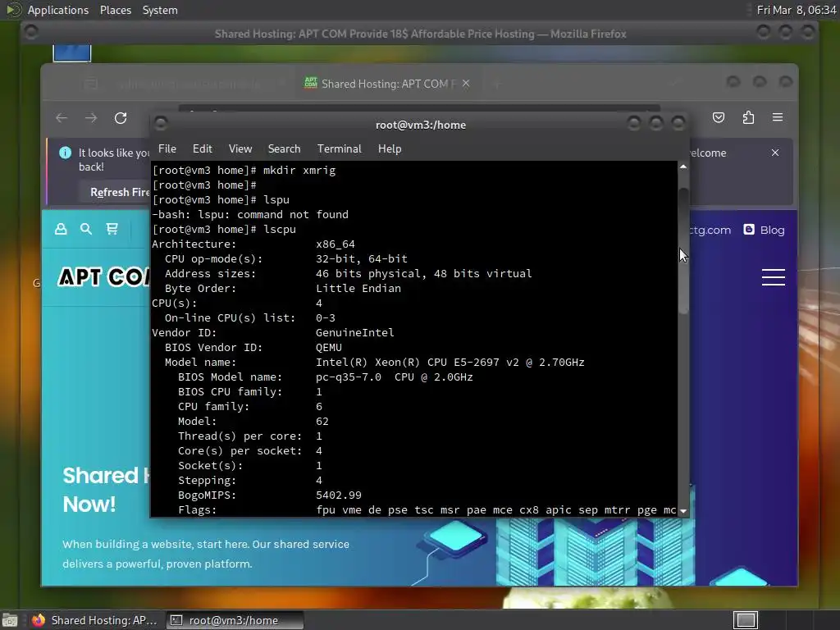Screen dimensions: 840x630
Task: Open the terminal Help menu
Action: (390, 149)
